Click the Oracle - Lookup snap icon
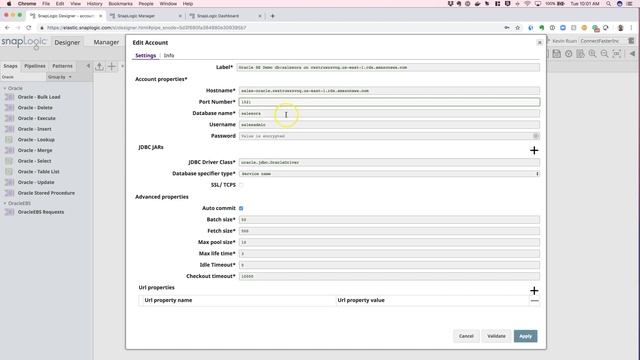The image size is (640, 360). click(x=9, y=140)
